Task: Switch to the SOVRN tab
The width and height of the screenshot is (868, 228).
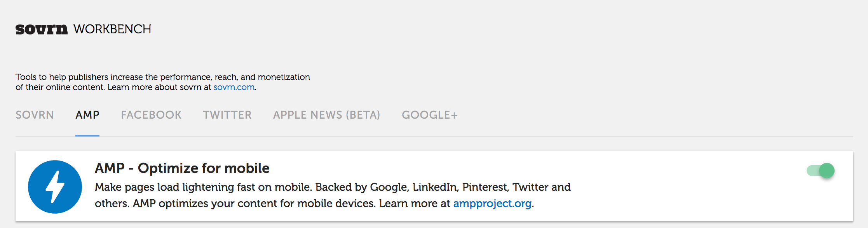Action: coord(35,115)
